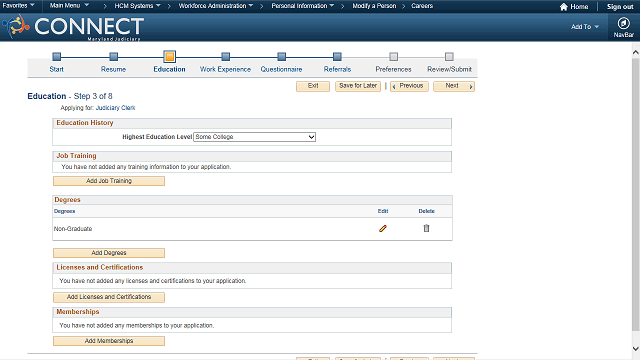The image size is (640, 360).
Task: Click the Education - Step 3 of 8 heading
Action: 70,96
